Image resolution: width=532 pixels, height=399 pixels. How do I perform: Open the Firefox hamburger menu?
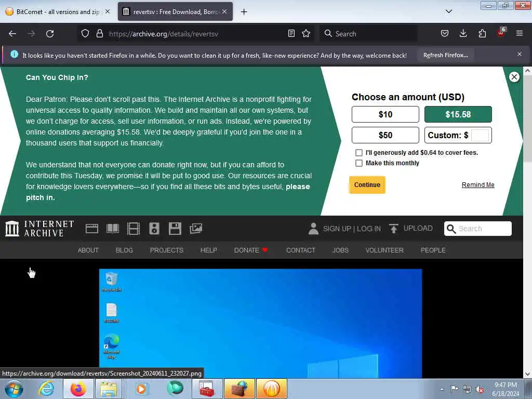[x=520, y=33]
